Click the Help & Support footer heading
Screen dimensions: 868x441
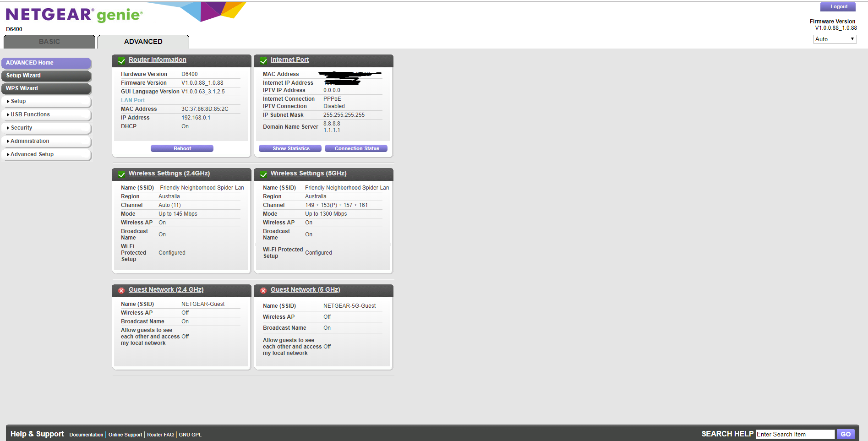37,434
